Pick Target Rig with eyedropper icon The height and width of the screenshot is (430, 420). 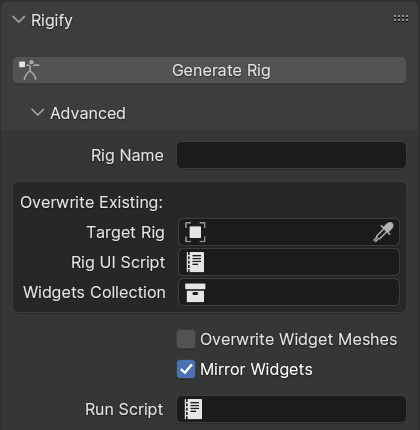(383, 232)
